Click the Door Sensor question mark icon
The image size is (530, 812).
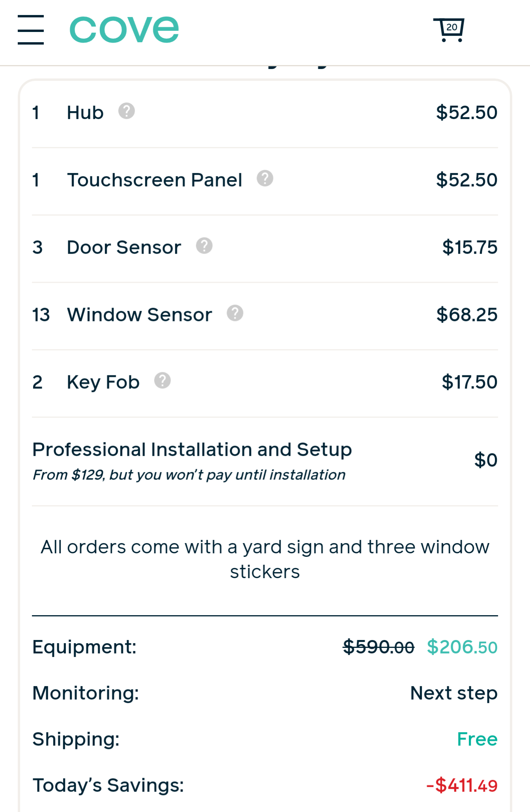[x=204, y=246]
